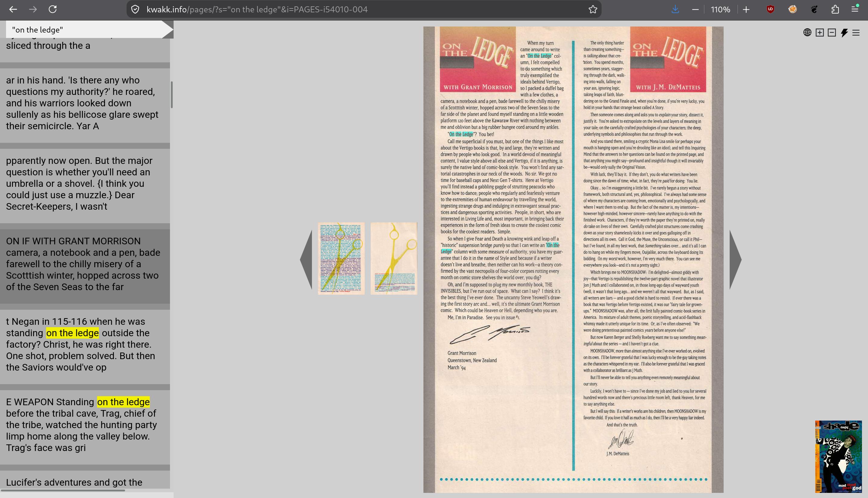Open the text-filled page thumbnail with scissors
This screenshot has height=498, width=868.
[x=341, y=258]
